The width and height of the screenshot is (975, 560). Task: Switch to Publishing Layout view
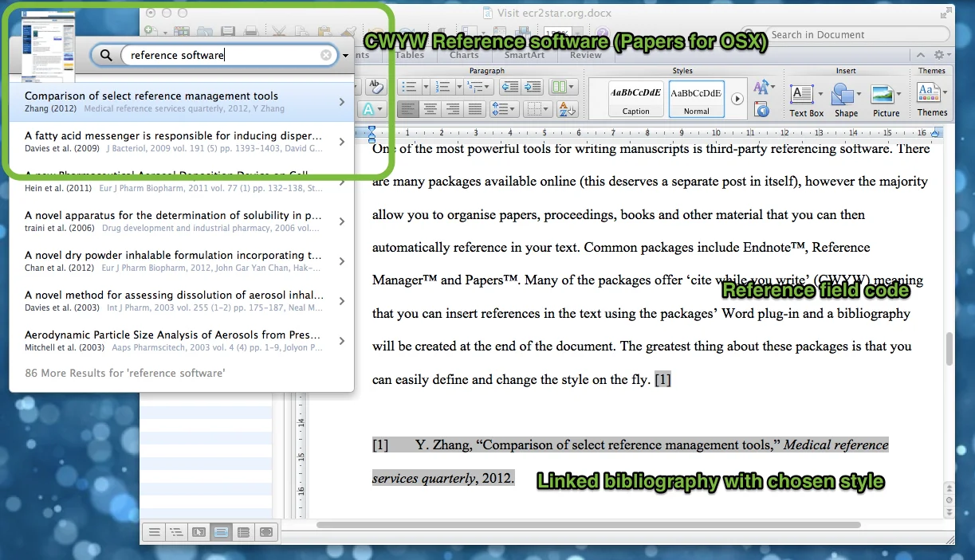199,532
